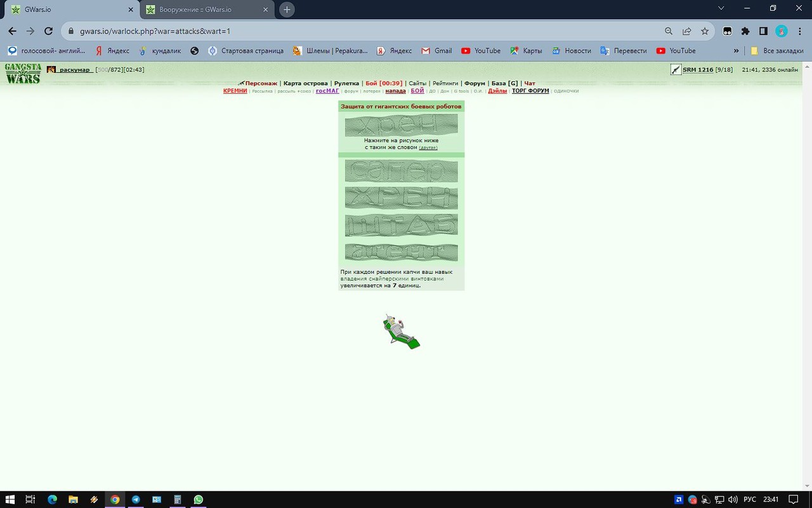Click the small форум link in the submenu
This screenshot has width=812, height=508.
pos(351,91)
